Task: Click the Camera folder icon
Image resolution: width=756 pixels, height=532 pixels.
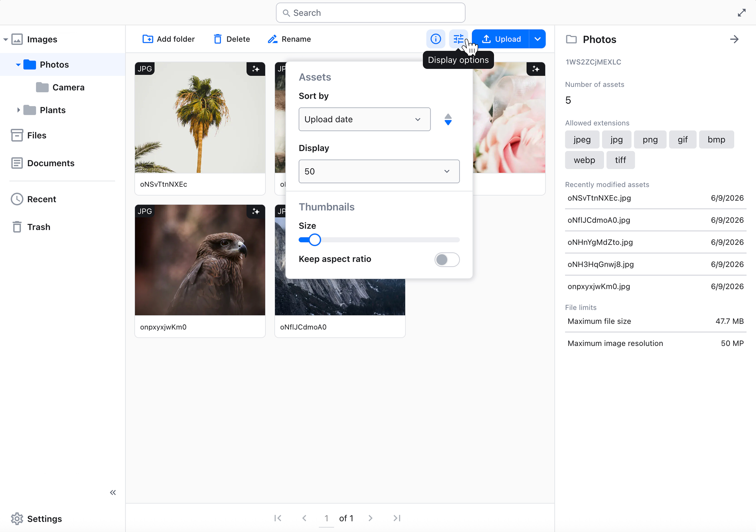Action: [x=42, y=87]
